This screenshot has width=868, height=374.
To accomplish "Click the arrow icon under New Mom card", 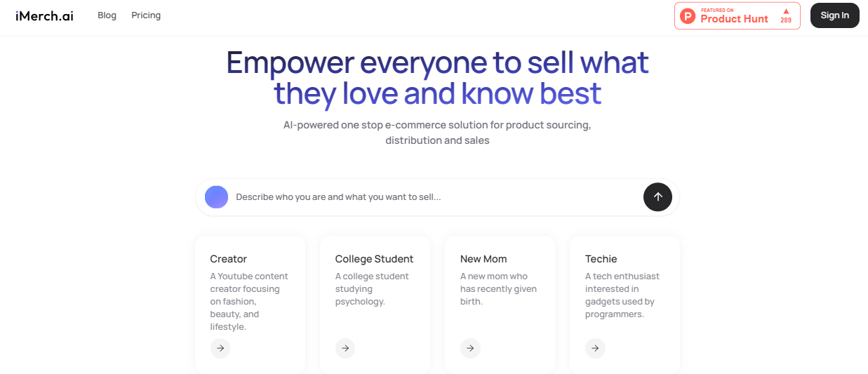I will 470,348.
